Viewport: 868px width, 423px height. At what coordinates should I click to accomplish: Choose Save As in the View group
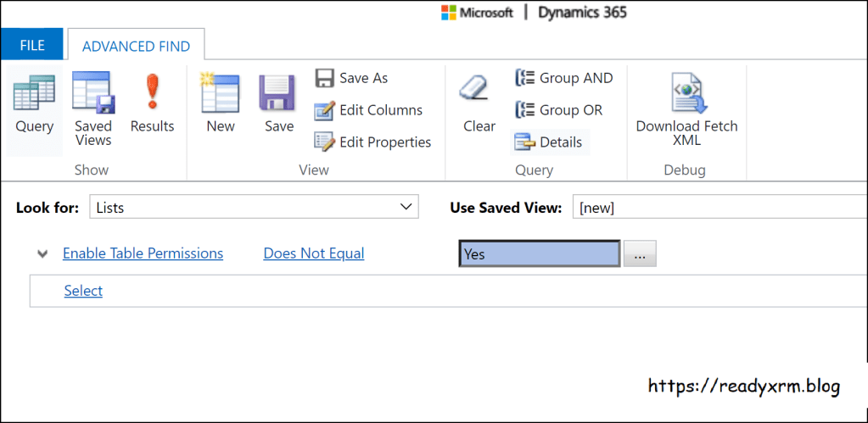pos(351,78)
